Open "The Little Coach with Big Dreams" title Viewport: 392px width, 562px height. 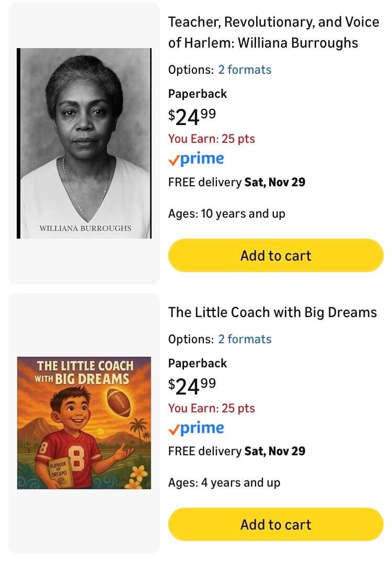(272, 312)
